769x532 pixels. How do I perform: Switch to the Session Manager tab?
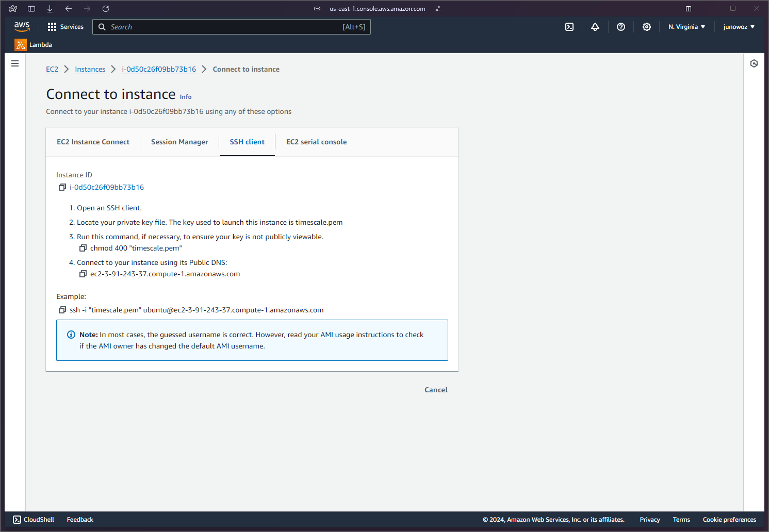179,142
